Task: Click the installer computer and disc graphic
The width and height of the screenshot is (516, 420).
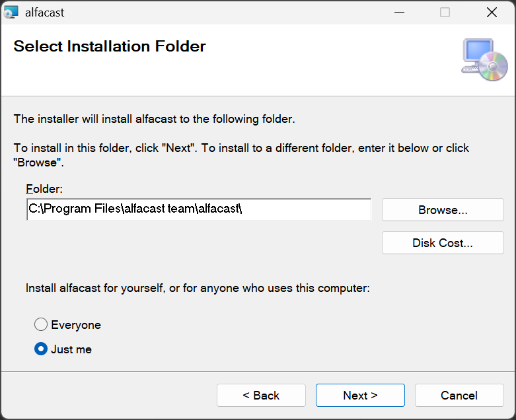Action: [484, 59]
